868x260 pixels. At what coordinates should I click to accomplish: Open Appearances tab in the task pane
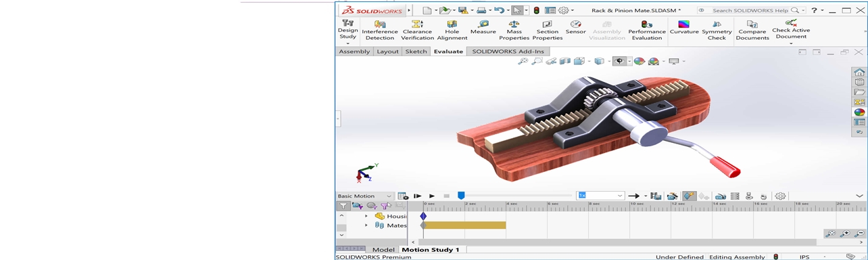(859, 112)
